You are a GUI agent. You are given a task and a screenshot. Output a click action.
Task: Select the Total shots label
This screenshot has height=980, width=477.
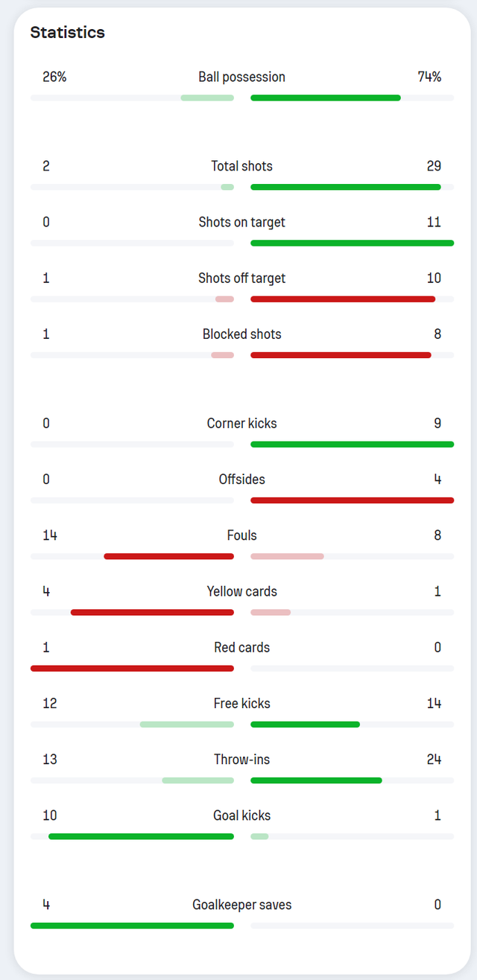tap(241, 166)
